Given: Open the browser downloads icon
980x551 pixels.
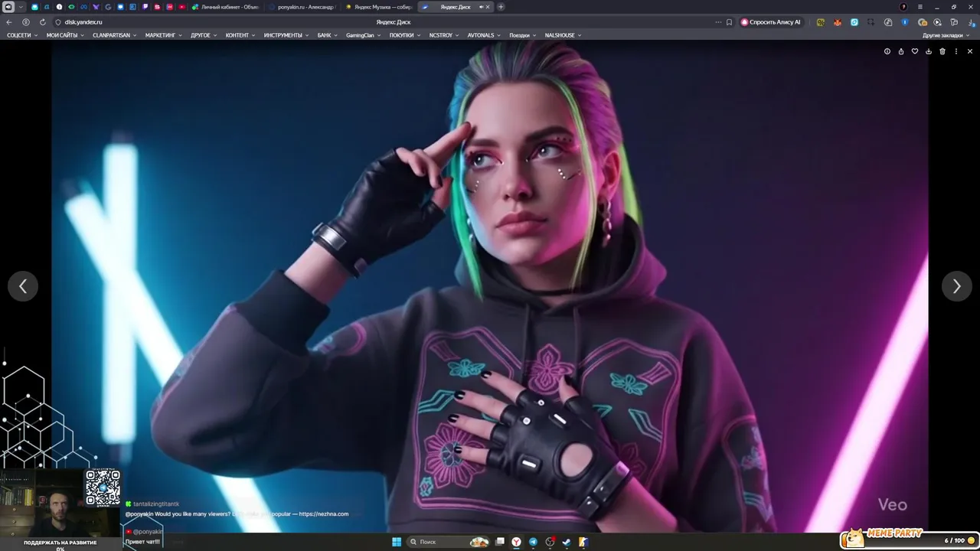Looking at the screenshot, I should coord(970,22).
